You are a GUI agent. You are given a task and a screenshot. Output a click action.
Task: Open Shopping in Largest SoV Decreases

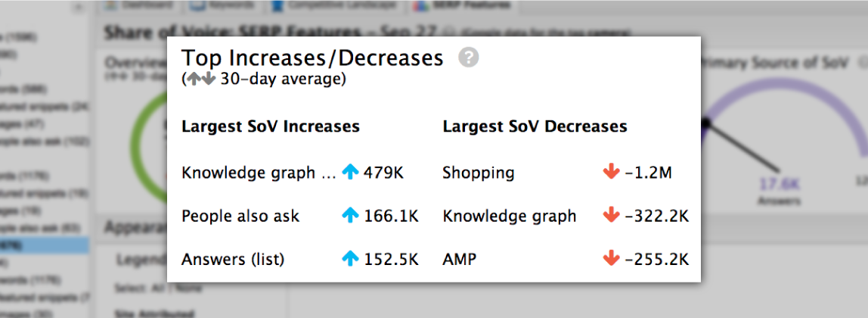tap(478, 173)
